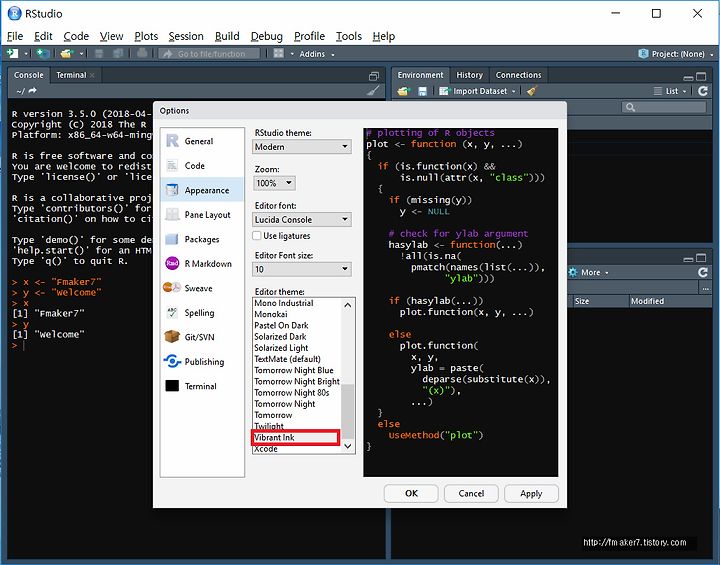
Task: Select Xcode editor theme
Action: pyautogui.click(x=297, y=449)
